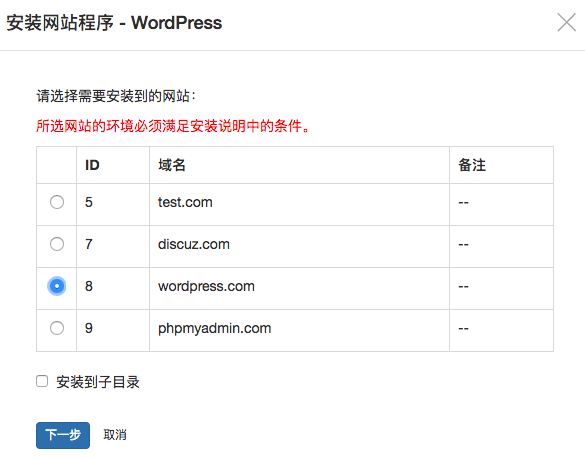This screenshot has height=458, width=585.
Task: Click the 下一步 button
Action: pos(63,435)
